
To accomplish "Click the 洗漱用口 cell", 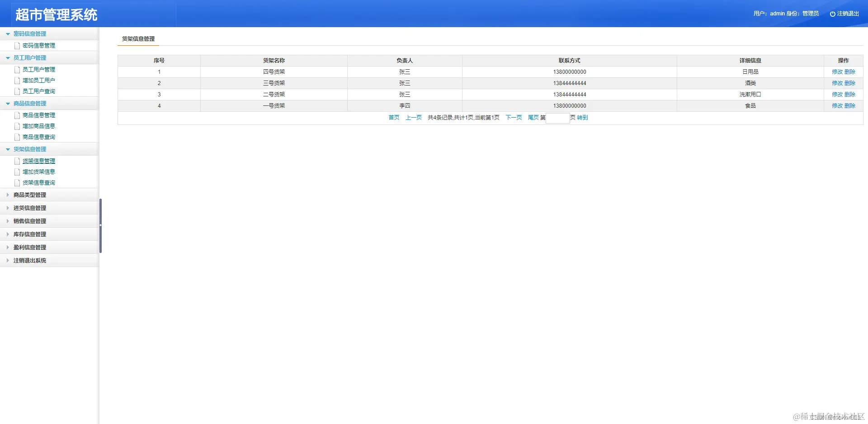I will 750,95.
